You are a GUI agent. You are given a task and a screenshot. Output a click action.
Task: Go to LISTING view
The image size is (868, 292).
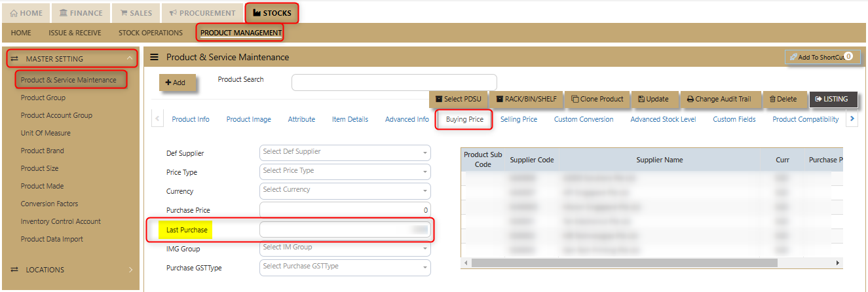coord(831,99)
